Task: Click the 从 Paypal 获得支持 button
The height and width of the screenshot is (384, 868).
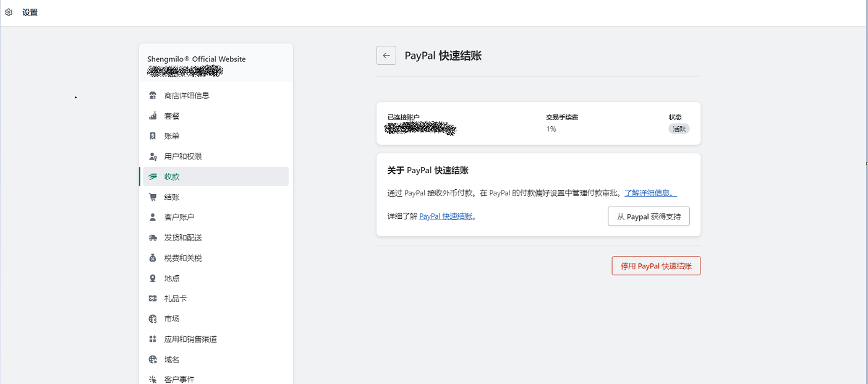Action: tap(649, 216)
